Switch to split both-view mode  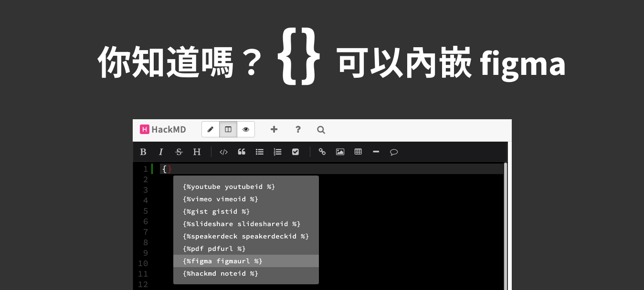coord(228,129)
